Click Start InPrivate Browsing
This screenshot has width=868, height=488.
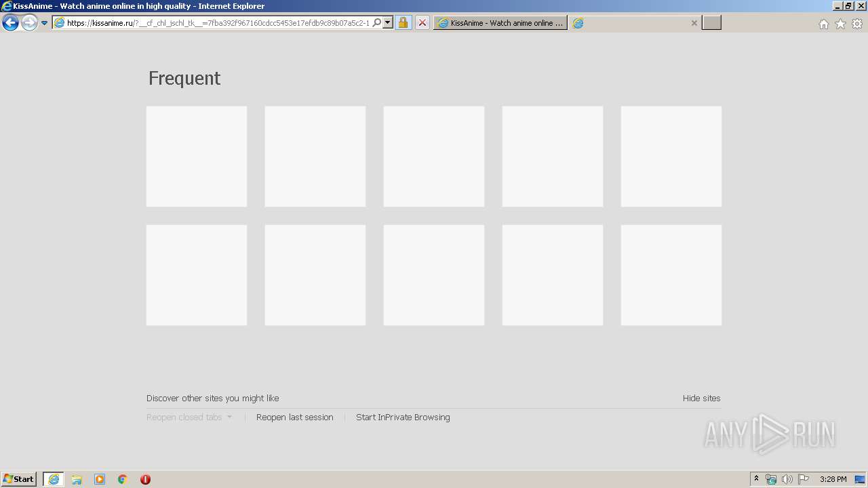[x=403, y=418]
